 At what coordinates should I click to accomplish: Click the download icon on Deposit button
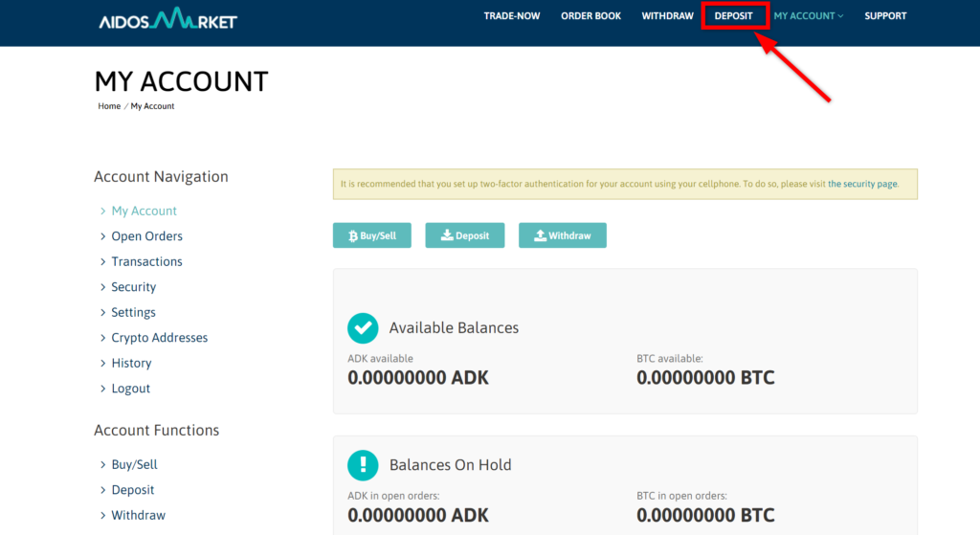click(x=446, y=235)
